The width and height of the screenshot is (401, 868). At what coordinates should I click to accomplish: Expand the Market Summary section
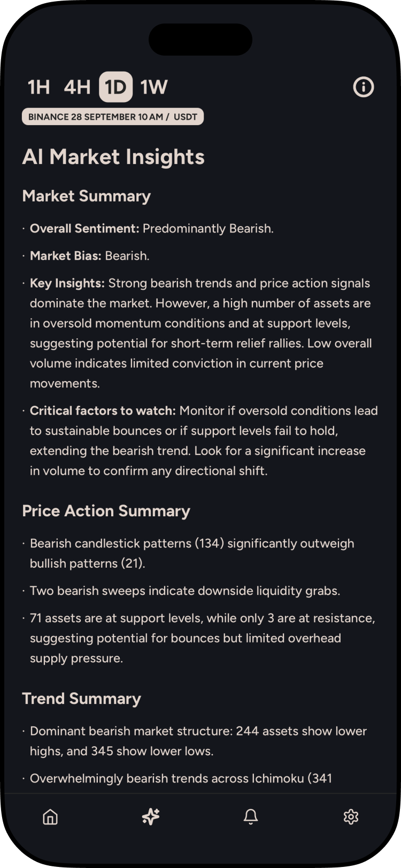point(86,196)
